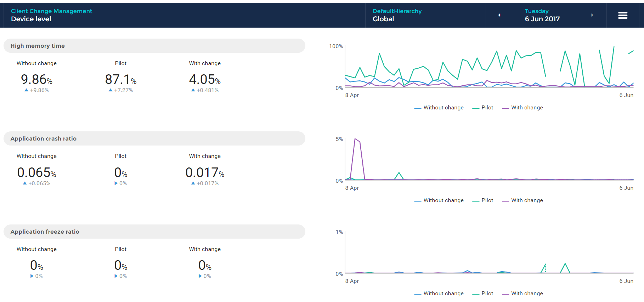Click the +0.017% trend indicator
Image resolution: width=644 pixels, height=302 pixels.
[205, 183]
